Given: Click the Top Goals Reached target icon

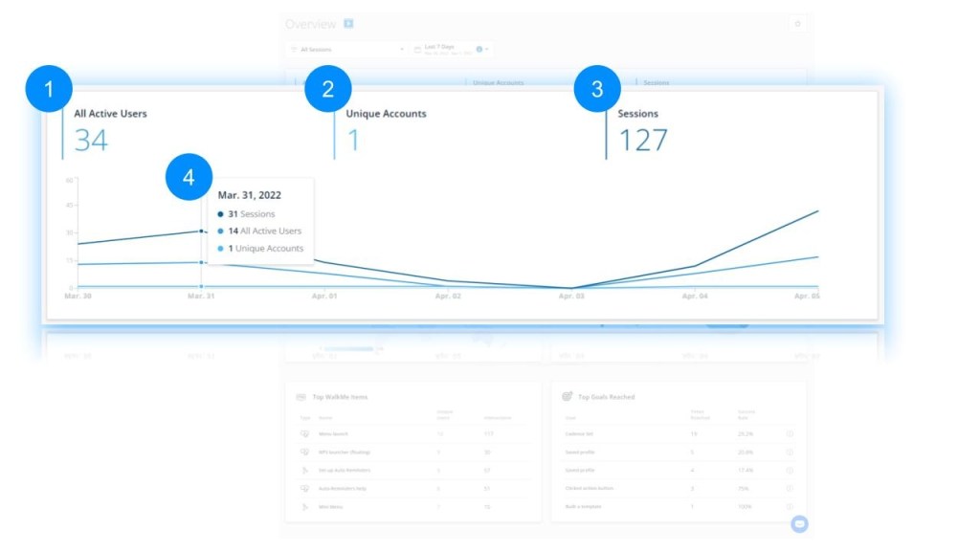Looking at the screenshot, I should click(568, 396).
